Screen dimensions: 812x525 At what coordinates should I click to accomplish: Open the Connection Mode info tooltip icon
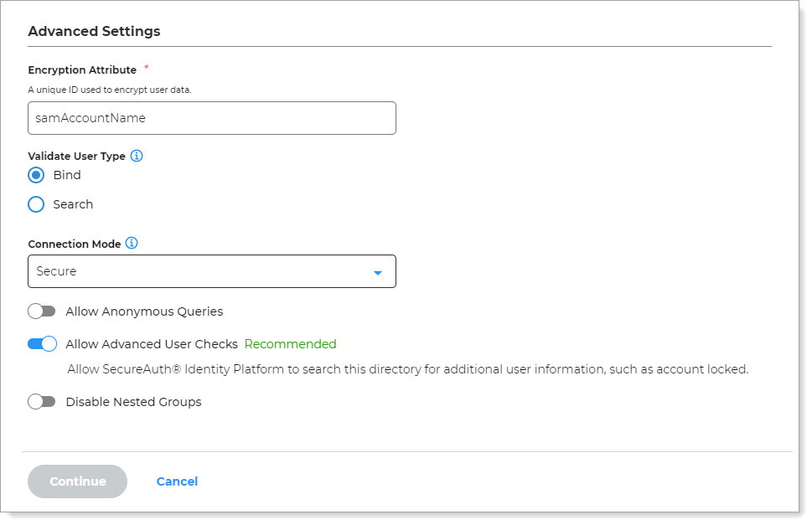tap(132, 244)
